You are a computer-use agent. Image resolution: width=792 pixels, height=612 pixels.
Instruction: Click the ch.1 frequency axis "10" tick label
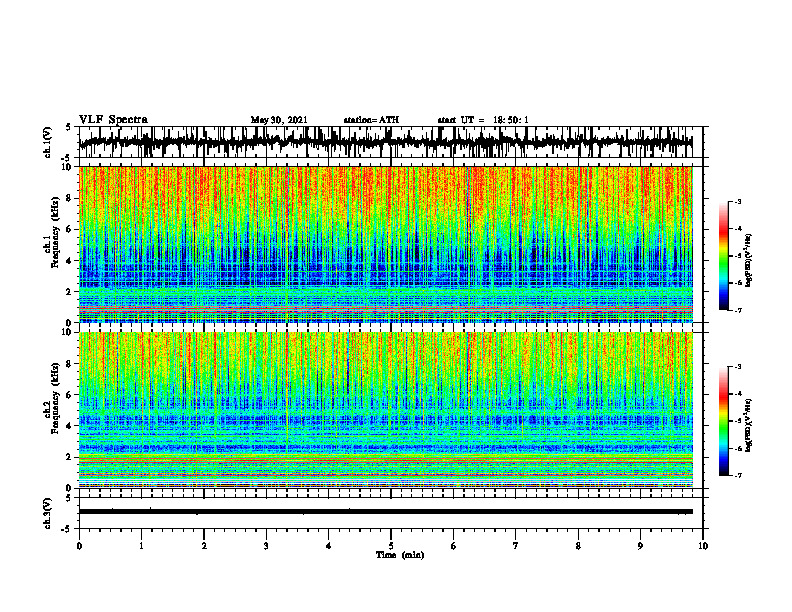pyautogui.click(x=69, y=167)
